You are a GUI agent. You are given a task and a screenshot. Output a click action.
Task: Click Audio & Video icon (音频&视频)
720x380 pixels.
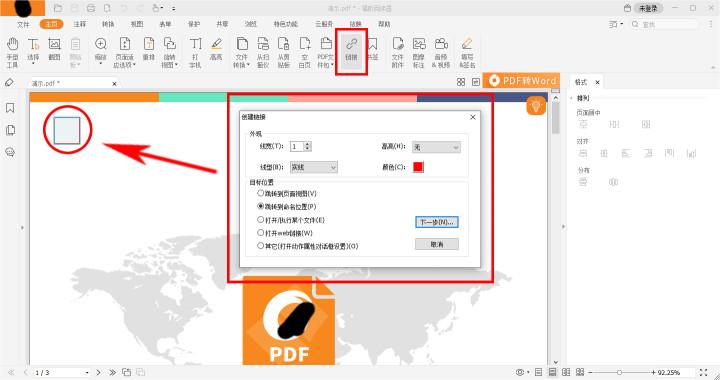coord(441,52)
